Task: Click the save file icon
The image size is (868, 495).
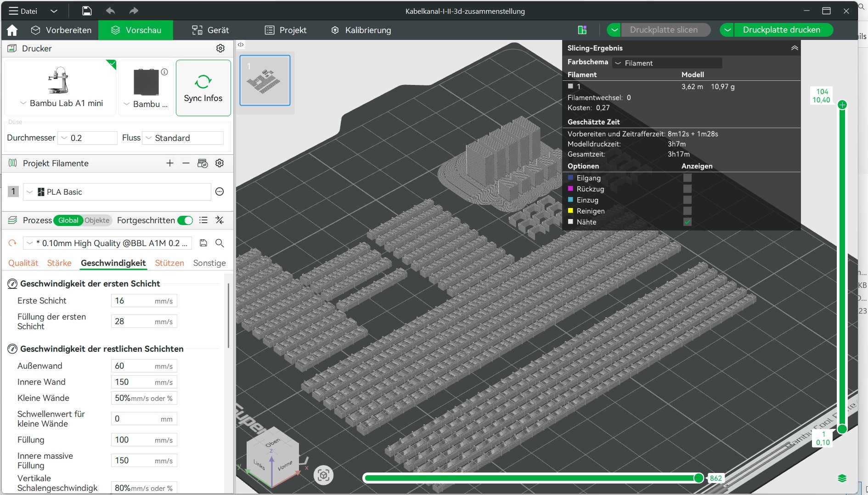Action: coord(87,11)
